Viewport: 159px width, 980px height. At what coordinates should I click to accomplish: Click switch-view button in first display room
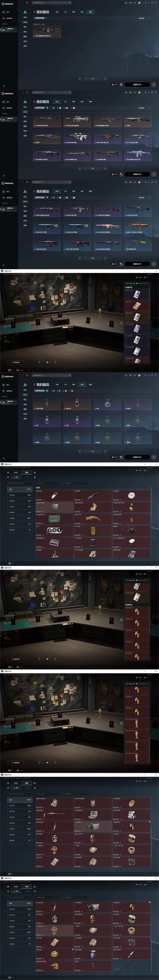pyautogui.click(x=15, y=363)
